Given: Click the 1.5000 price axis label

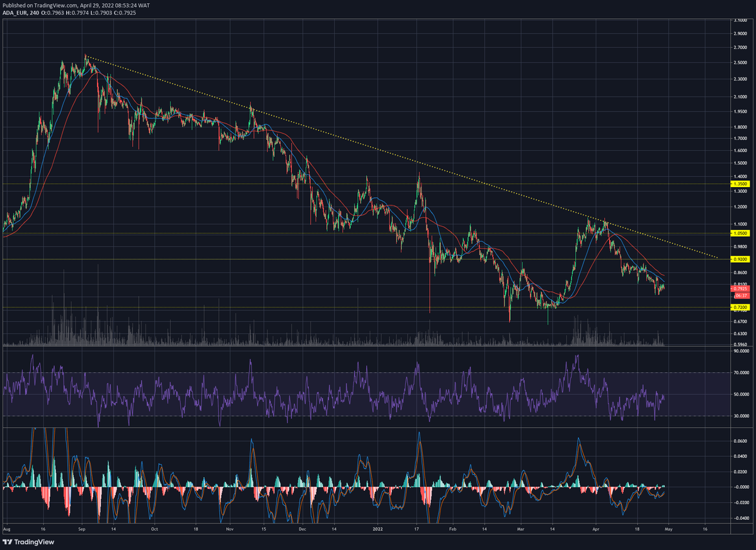Looking at the screenshot, I should (740, 163).
